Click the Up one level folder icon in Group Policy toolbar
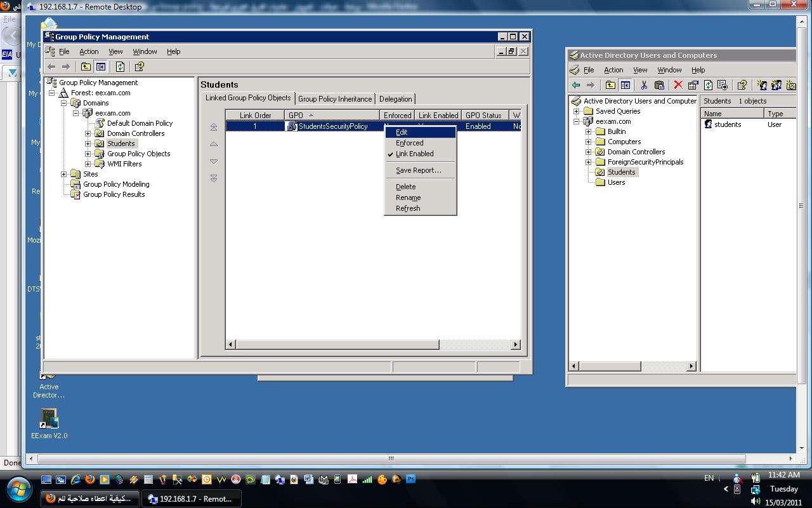 [x=86, y=67]
